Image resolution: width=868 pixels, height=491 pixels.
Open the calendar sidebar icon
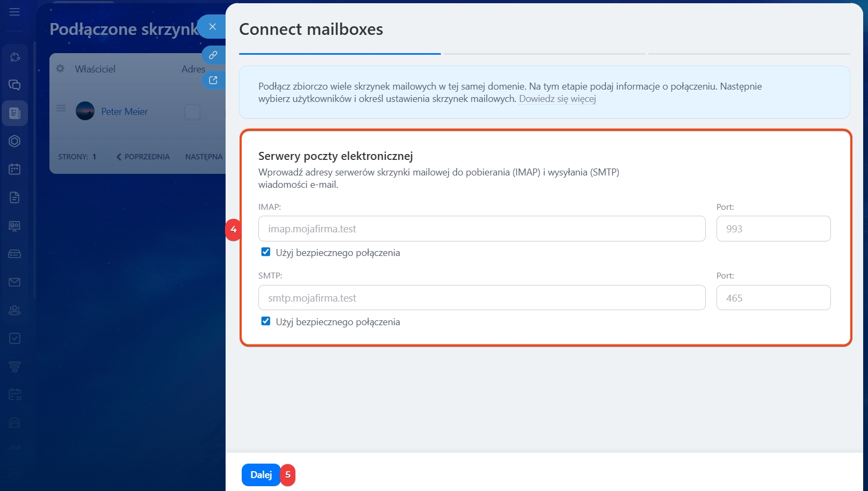15,169
